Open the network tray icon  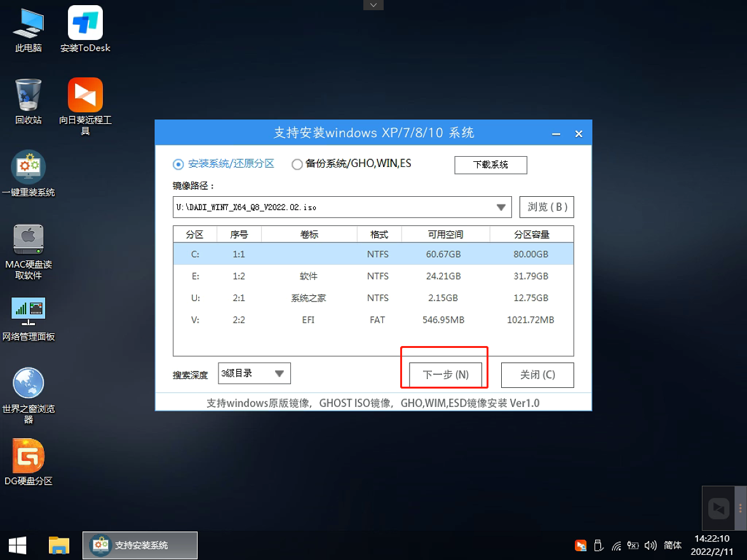click(616, 546)
